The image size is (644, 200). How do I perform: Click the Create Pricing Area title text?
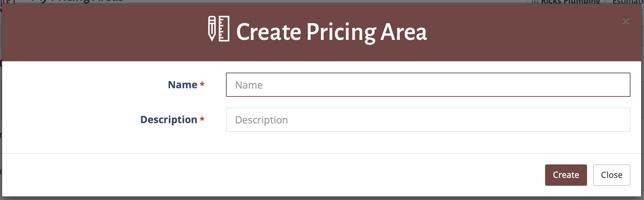coord(332,32)
